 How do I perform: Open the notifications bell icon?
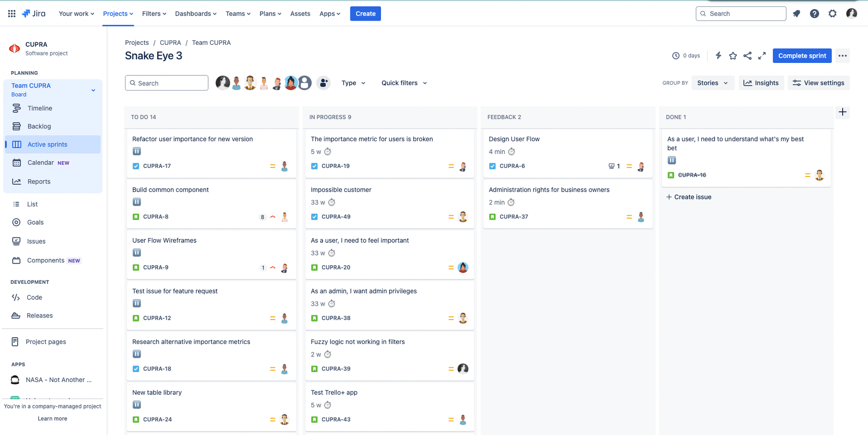pyautogui.click(x=796, y=13)
